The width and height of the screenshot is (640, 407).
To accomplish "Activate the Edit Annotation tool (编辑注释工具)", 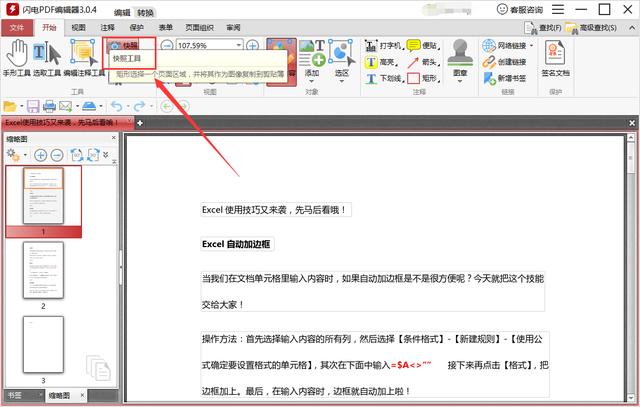I will click(x=84, y=58).
